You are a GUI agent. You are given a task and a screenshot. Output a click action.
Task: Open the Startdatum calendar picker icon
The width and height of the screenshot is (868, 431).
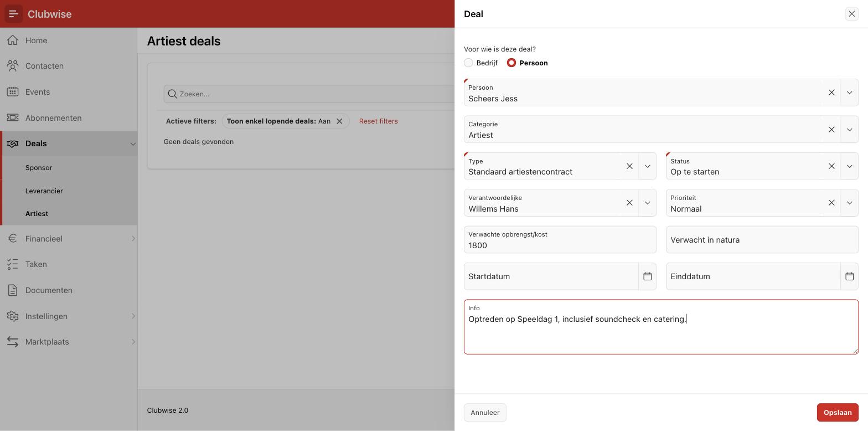pyautogui.click(x=647, y=276)
